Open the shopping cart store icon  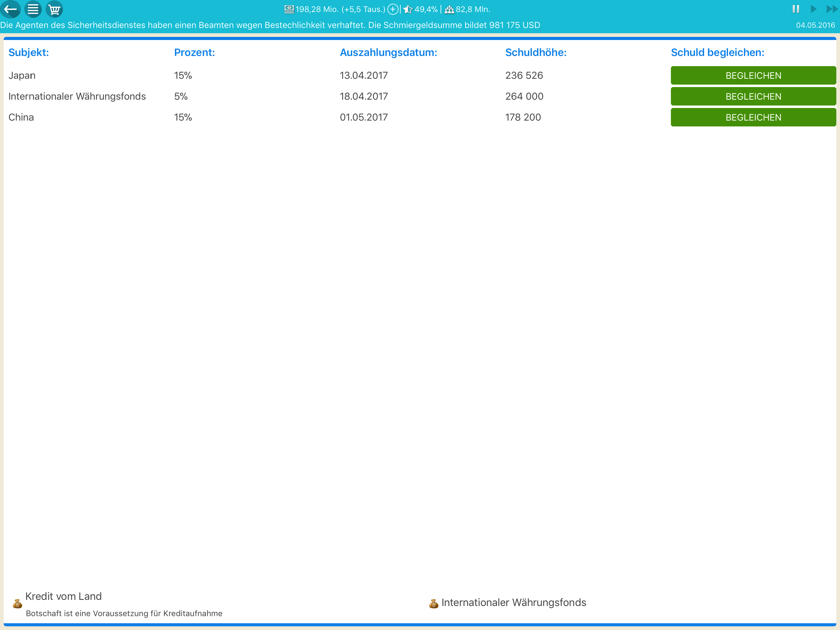tap(54, 9)
